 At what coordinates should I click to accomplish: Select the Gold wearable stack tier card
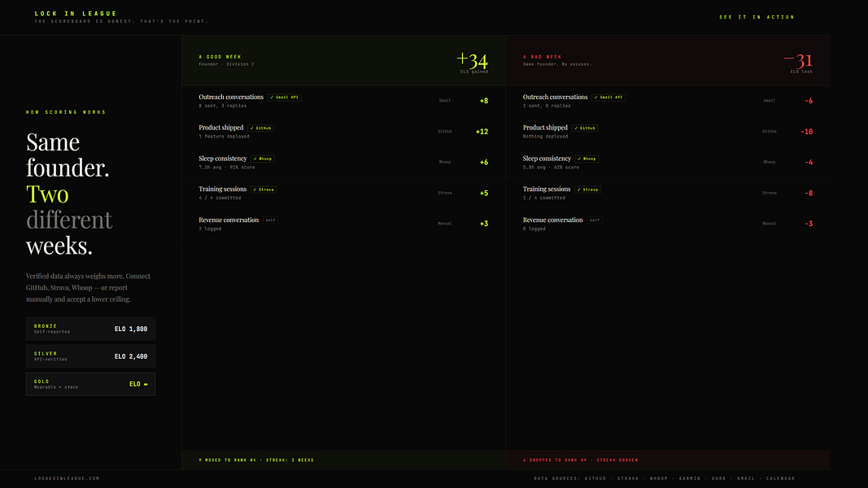91,384
